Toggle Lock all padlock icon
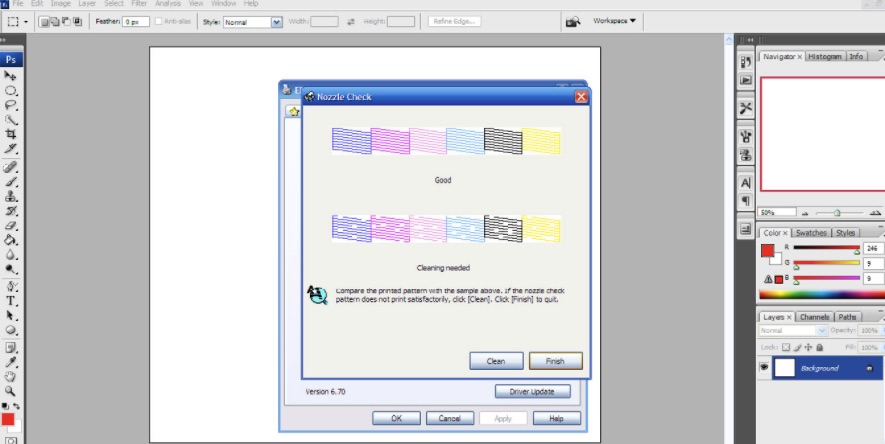The height and width of the screenshot is (444, 885). tap(820, 347)
